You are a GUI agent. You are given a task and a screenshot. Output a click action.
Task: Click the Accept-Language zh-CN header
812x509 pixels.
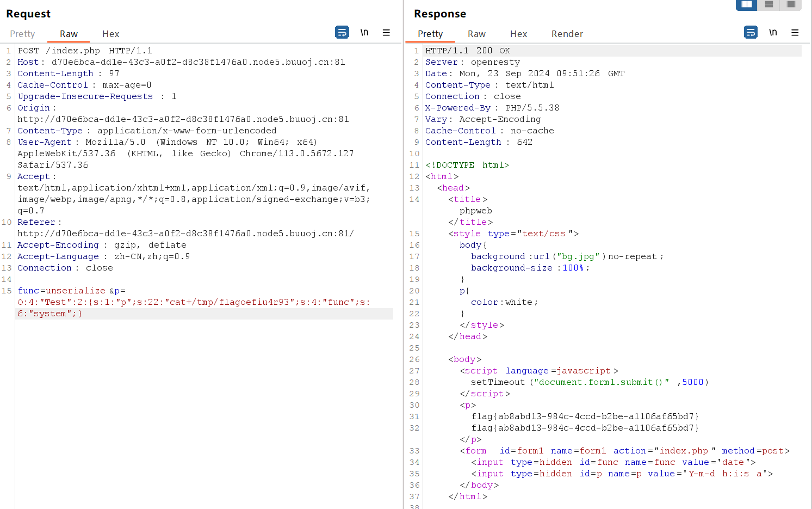point(103,256)
